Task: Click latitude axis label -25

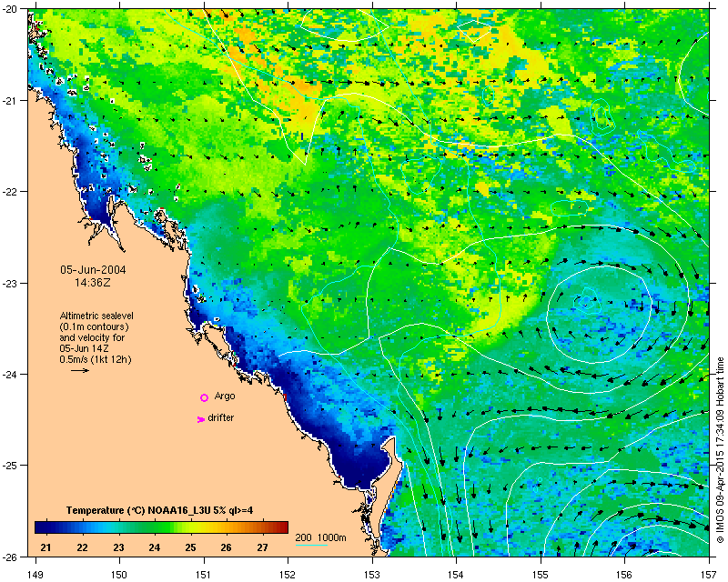Action: 9,466
